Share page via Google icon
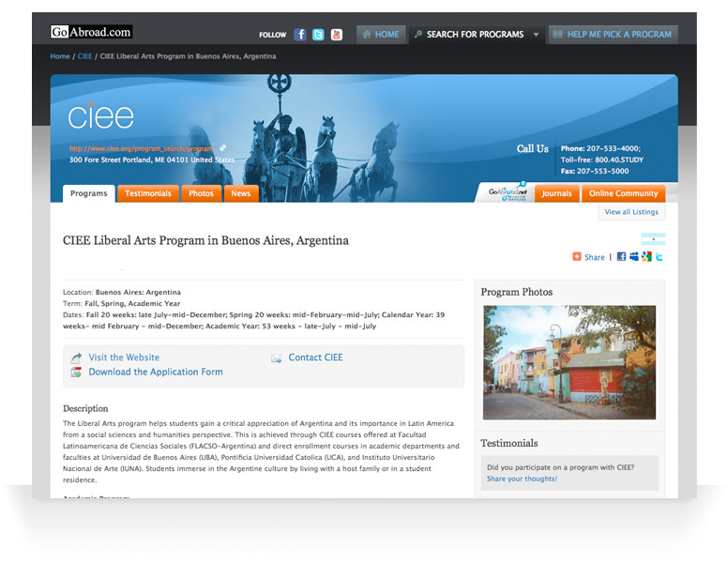This screenshot has height=563, width=728. point(646,256)
